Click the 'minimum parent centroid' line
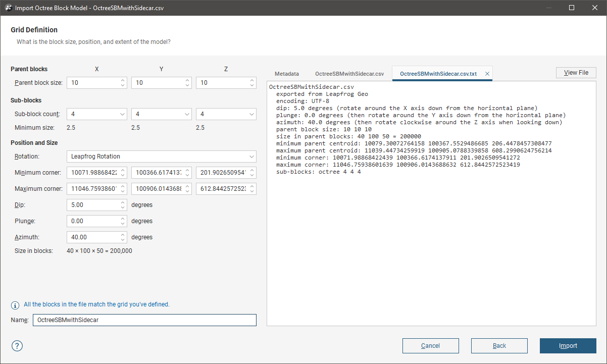 414,143
